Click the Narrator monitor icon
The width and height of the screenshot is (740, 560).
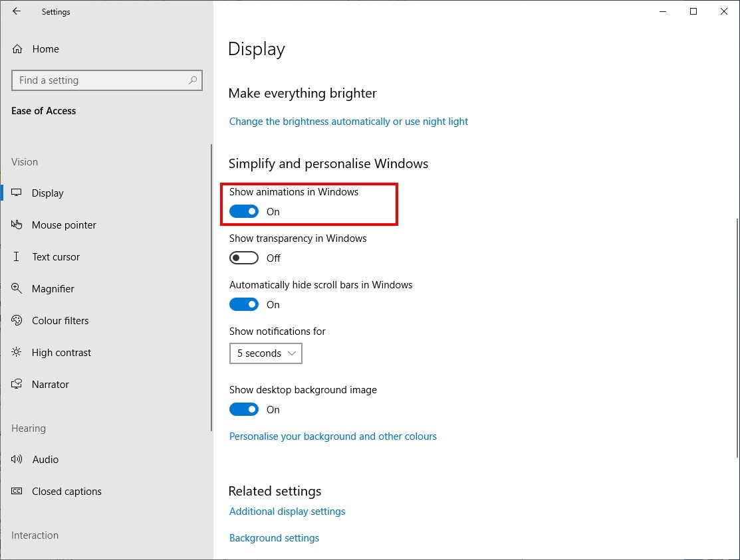coord(17,385)
